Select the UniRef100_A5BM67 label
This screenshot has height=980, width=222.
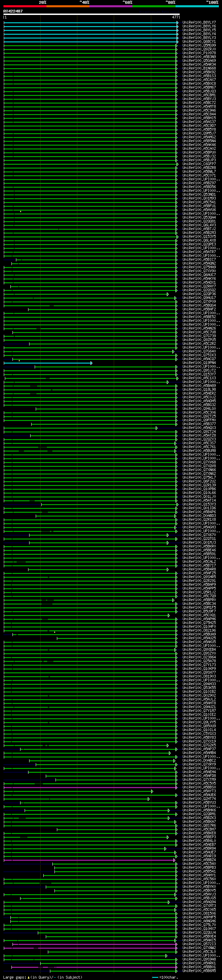[x=199, y=88]
